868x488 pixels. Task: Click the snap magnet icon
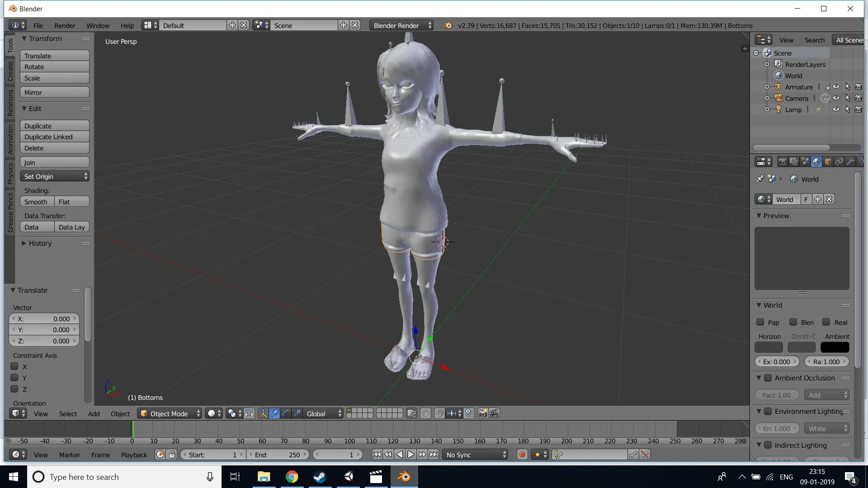[x=439, y=413]
